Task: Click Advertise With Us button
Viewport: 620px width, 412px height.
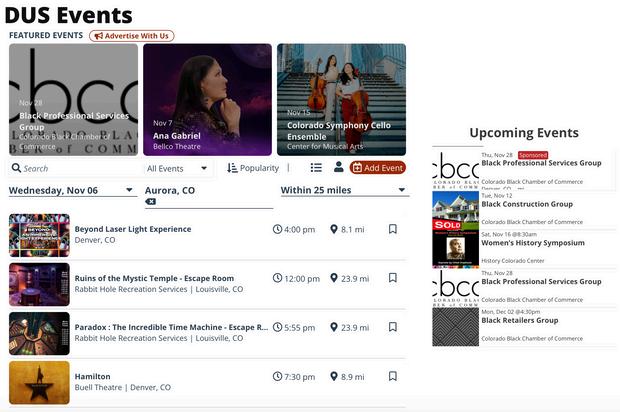Action: pos(132,36)
